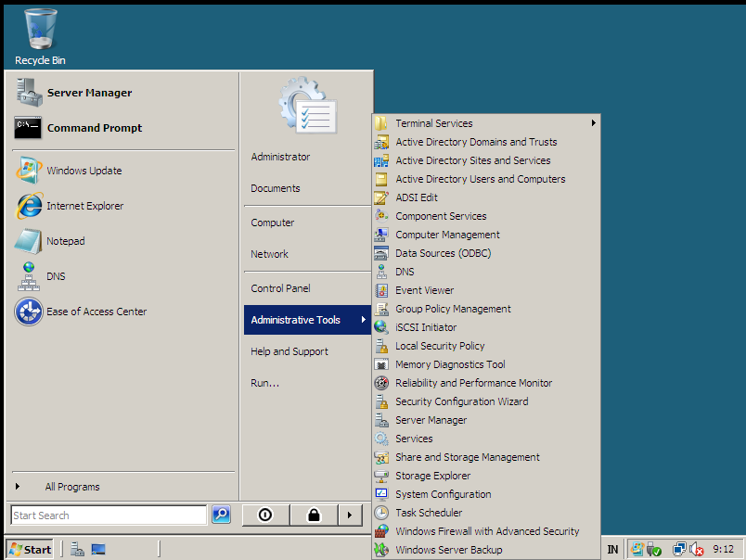Open ADSI Edit icon
746x560 pixels.
coord(381,197)
